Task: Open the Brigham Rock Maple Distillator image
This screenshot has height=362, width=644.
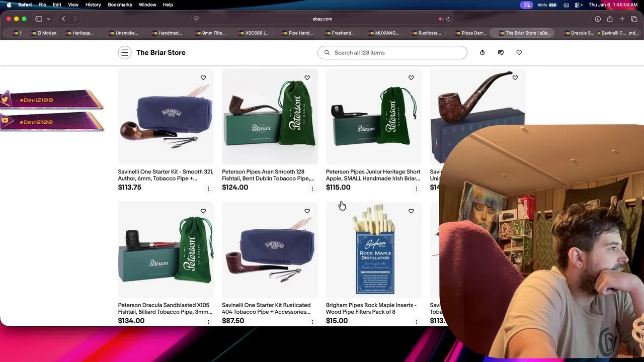Action: tap(374, 250)
